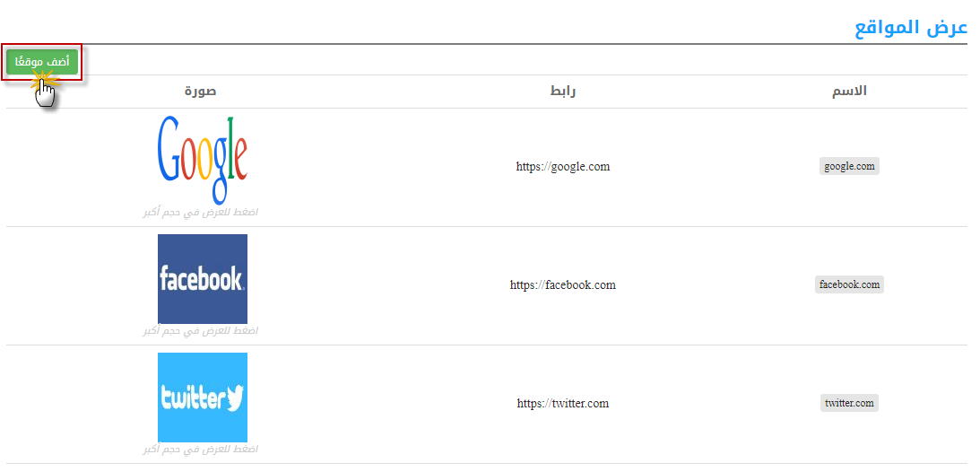This screenshot has height=472, width=980.
Task: Select the twitter.com name badge
Action: tap(849, 403)
